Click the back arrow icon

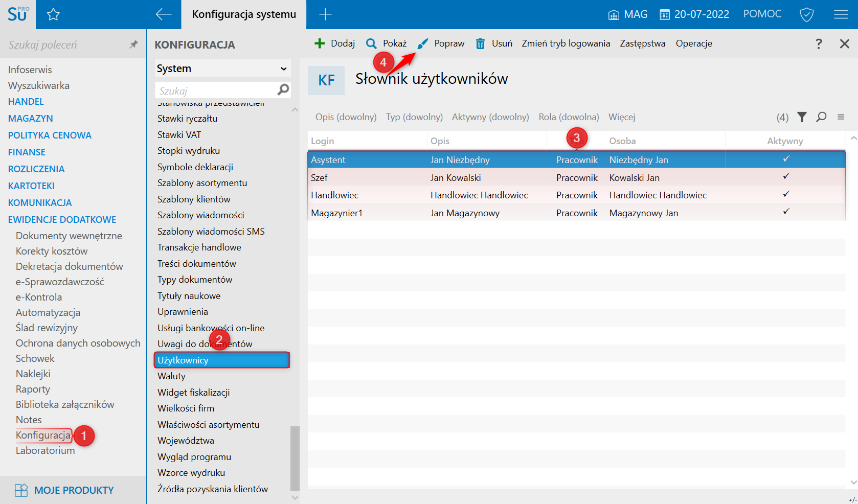coord(164,14)
